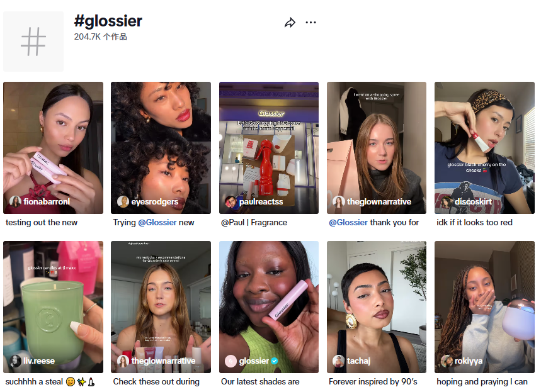Click rokiyya's profile avatar
Image resolution: width=541 pixels, height=392 pixels.
447,361
